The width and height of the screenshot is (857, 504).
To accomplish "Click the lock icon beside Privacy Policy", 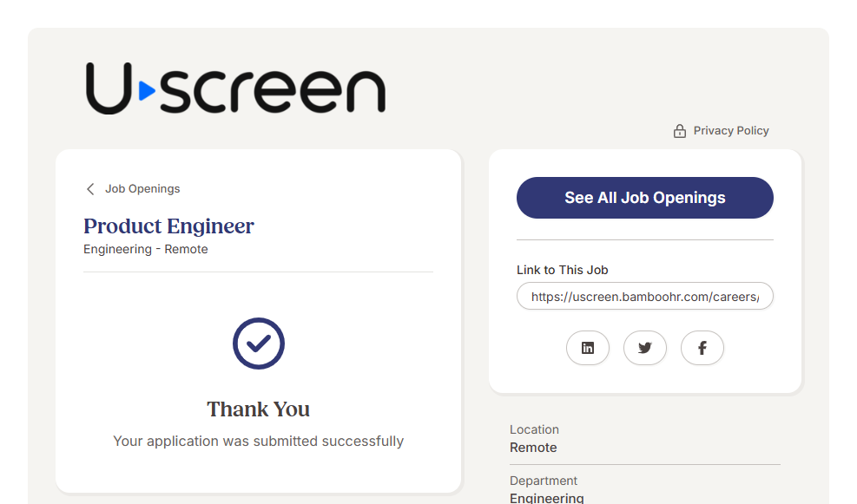I will coord(680,131).
